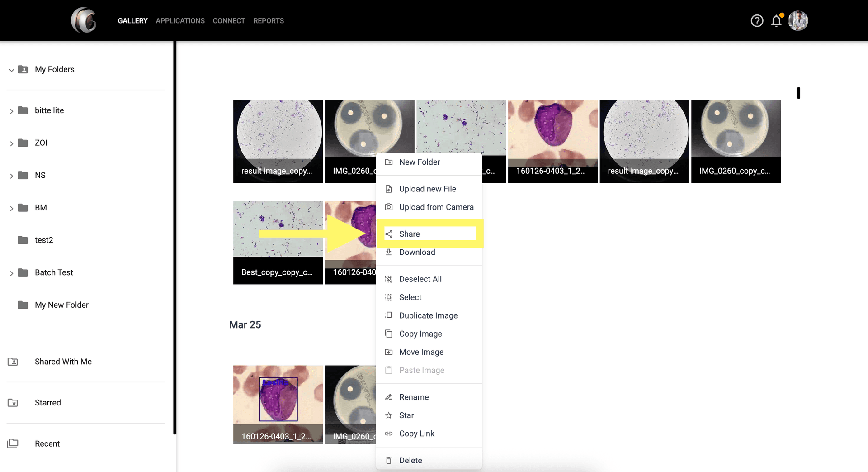The height and width of the screenshot is (472, 868).
Task: Expand the bitte lite folder
Action: tap(11, 111)
